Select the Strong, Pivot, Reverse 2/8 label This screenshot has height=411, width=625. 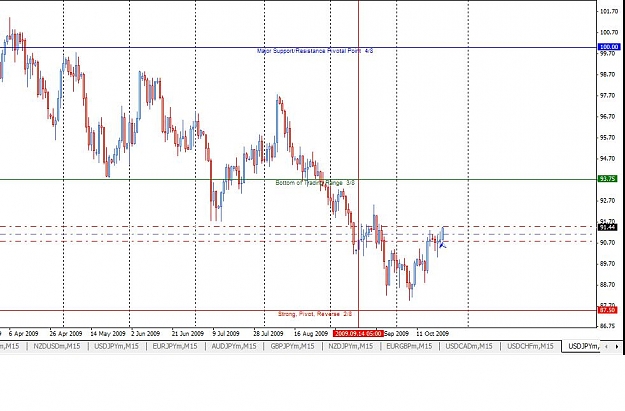(315, 314)
